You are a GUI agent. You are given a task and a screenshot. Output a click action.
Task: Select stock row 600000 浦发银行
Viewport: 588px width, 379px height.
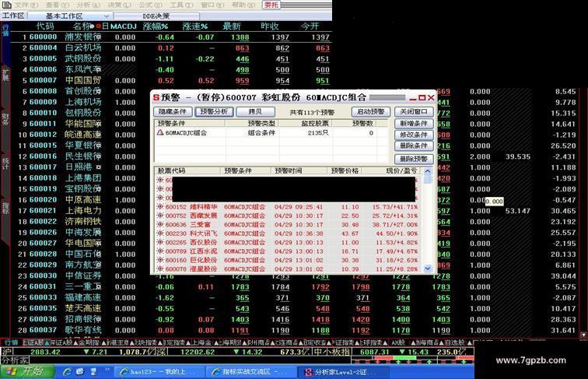click(x=171, y=37)
